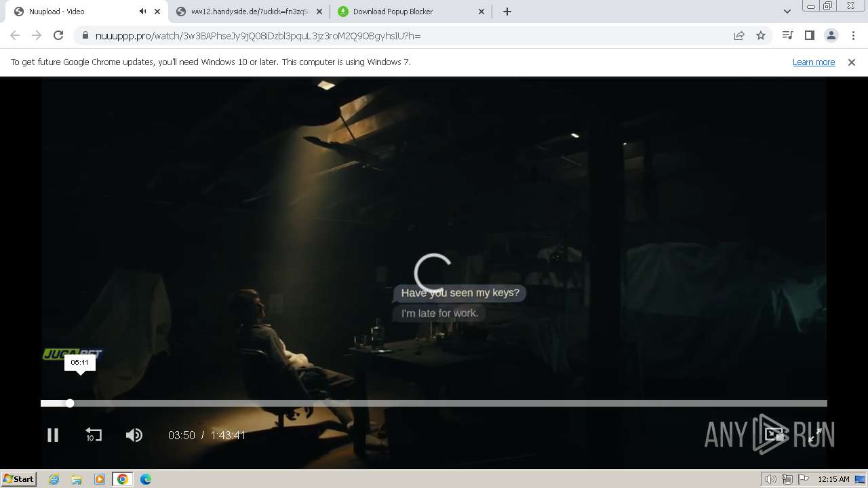Click the 1:43:41 total duration text
The image size is (868, 488).
click(x=228, y=435)
